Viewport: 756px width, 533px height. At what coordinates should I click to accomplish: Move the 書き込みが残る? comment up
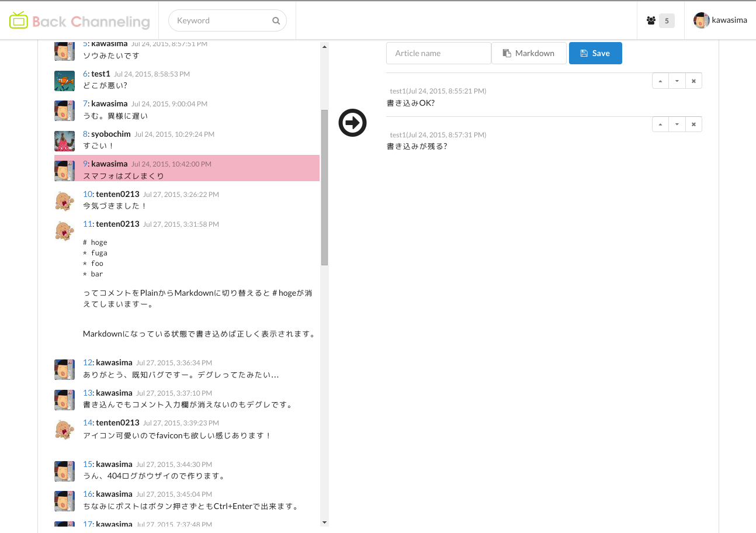pyautogui.click(x=660, y=124)
